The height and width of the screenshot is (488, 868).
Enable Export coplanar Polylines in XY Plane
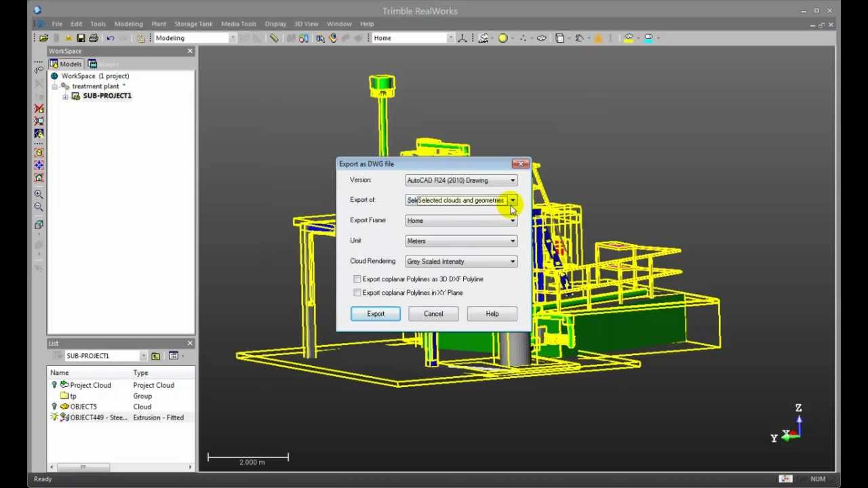357,293
